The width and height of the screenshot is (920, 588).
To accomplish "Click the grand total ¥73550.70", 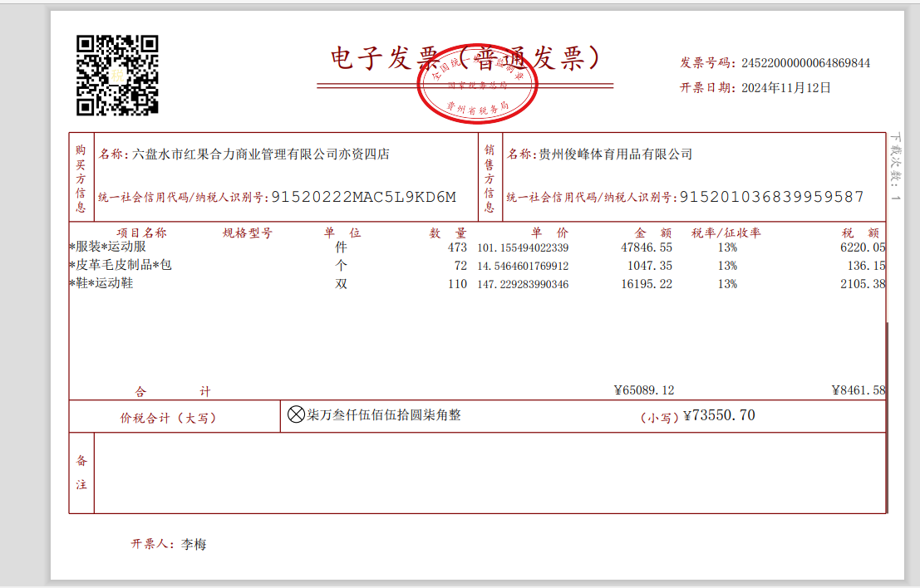I will 719,415.
